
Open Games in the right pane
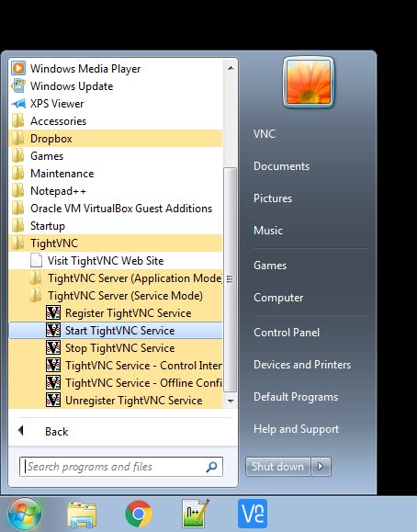pos(270,266)
